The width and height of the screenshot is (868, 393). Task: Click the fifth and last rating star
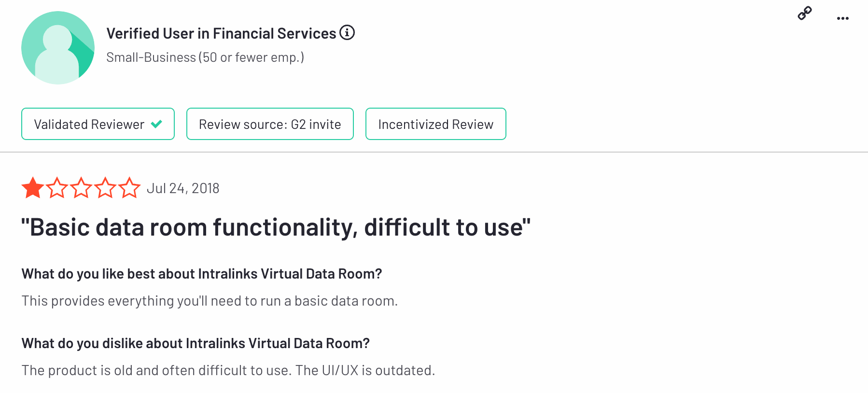pos(129,188)
